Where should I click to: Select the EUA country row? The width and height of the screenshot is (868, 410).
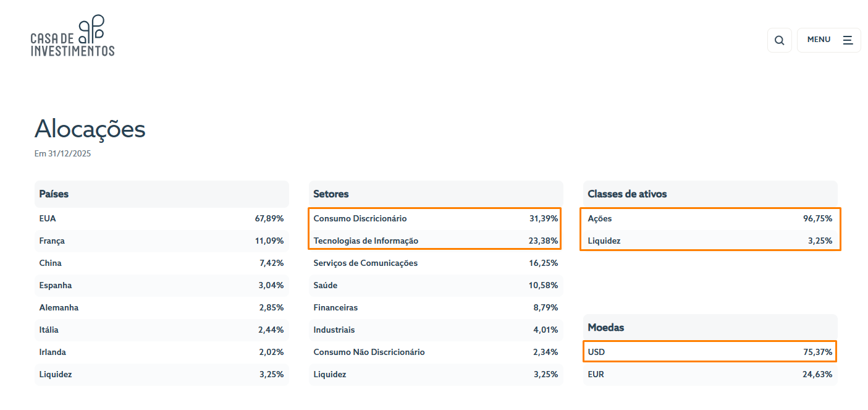162,219
